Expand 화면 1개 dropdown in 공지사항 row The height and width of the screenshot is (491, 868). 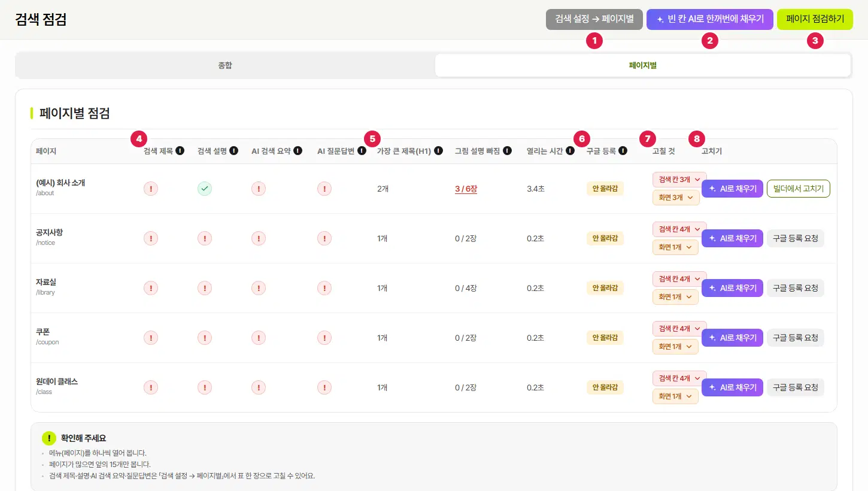[675, 247]
